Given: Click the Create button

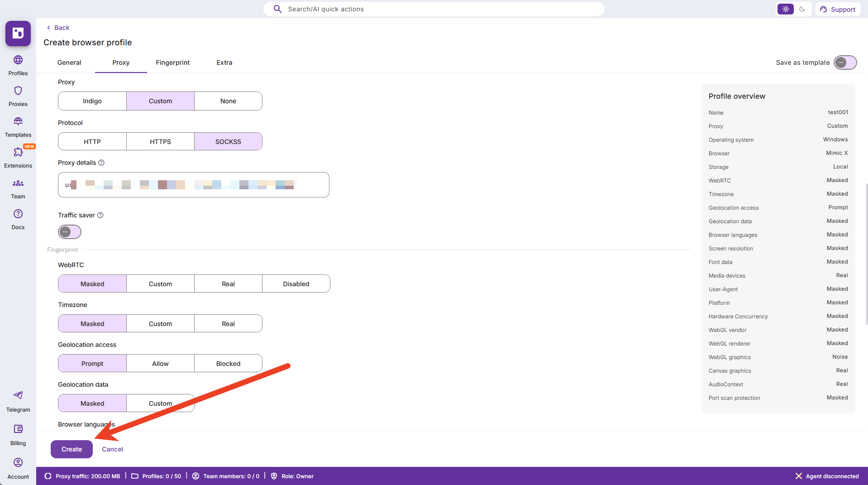Looking at the screenshot, I should [x=72, y=449].
